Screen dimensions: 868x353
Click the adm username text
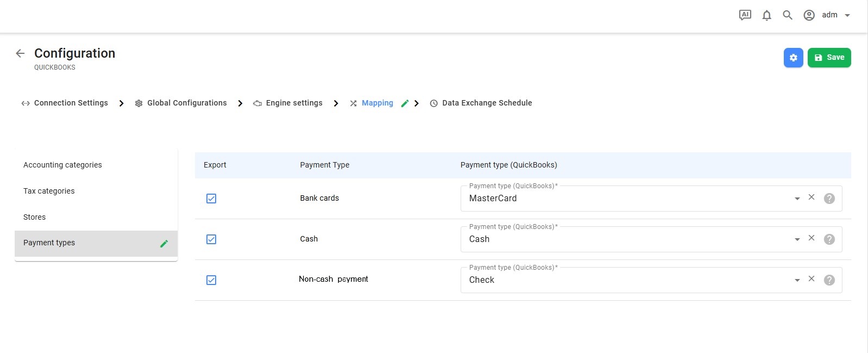coord(829,15)
